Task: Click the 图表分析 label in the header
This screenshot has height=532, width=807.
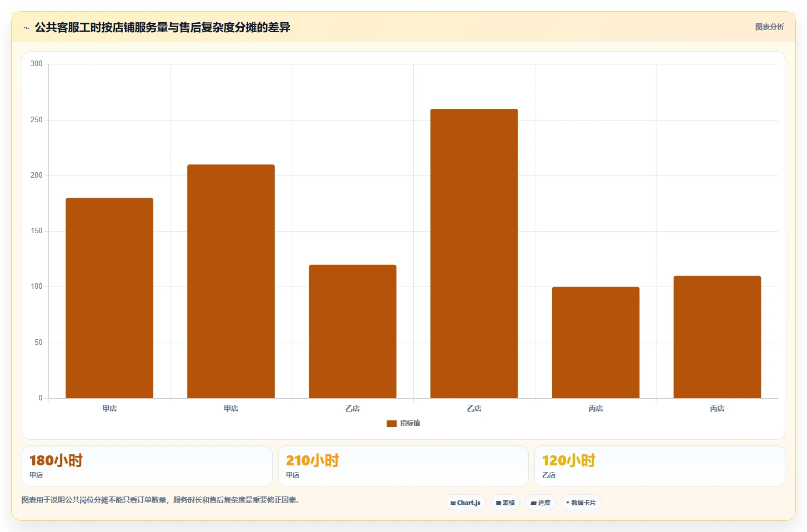Action: pyautogui.click(x=769, y=27)
